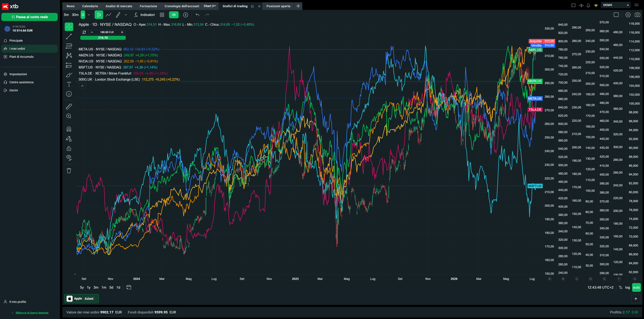Click the 100.00 EUR volume field
This screenshot has height=319, width=644.
pos(107,32)
